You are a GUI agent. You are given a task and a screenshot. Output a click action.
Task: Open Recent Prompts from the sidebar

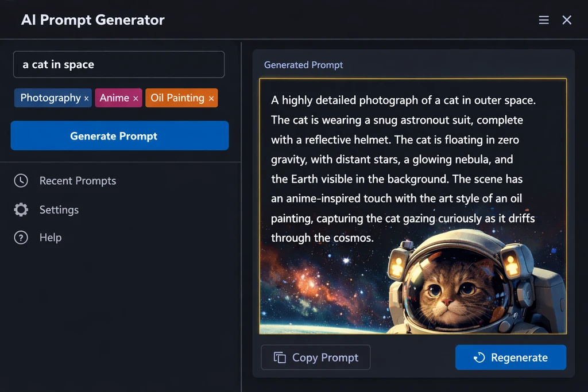point(78,181)
